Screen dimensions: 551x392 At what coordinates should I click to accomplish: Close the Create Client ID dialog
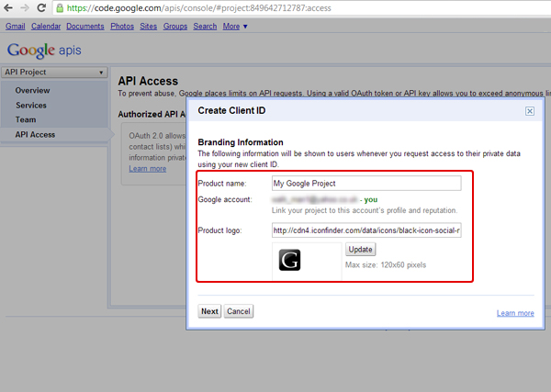pyautogui.click(x=530, y=110)
